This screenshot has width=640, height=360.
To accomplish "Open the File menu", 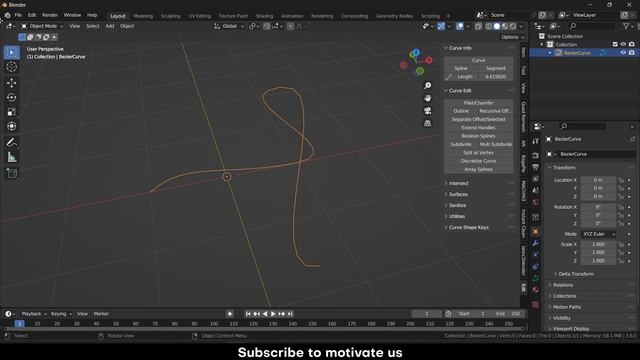I will [18, 16].
